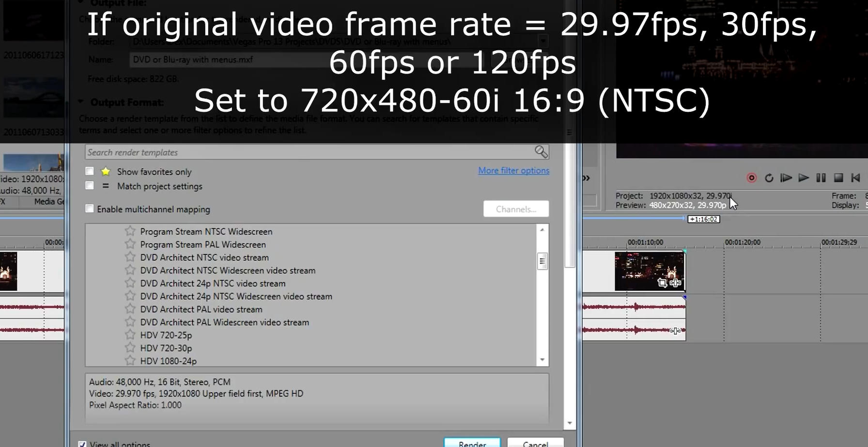
Task: Open More filter options link
Action: point(514,170)
